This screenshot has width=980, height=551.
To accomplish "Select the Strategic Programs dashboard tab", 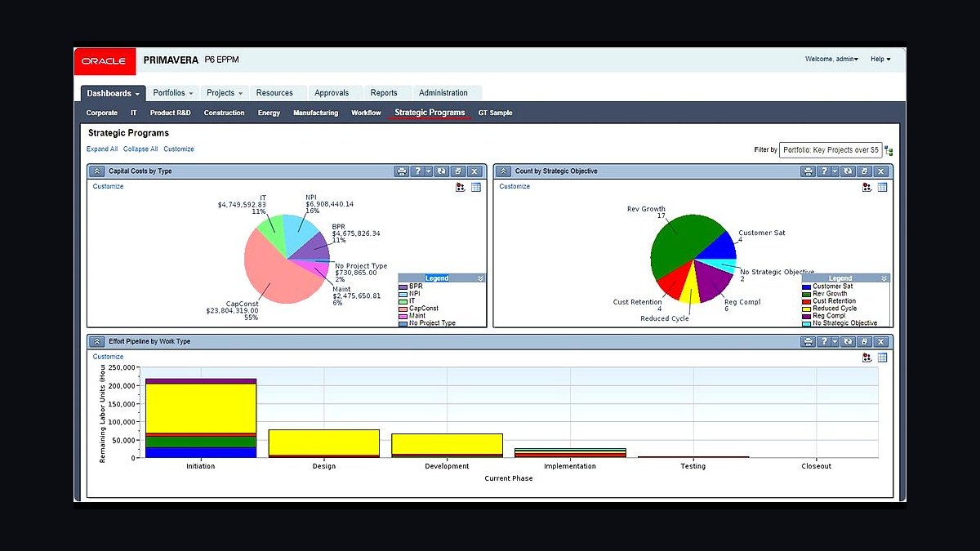I will click(430, 113).
